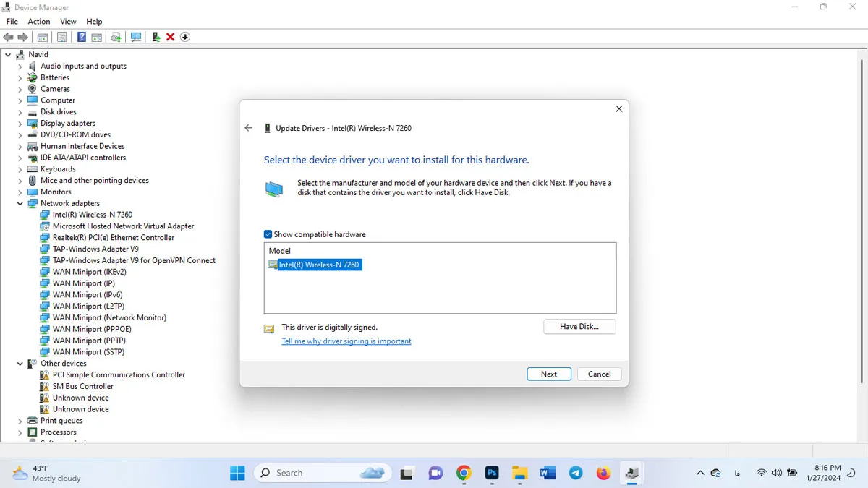Screen dimensions: 868x488
Task: Open File Explorer from the taskbar
Action: point(520,473)
